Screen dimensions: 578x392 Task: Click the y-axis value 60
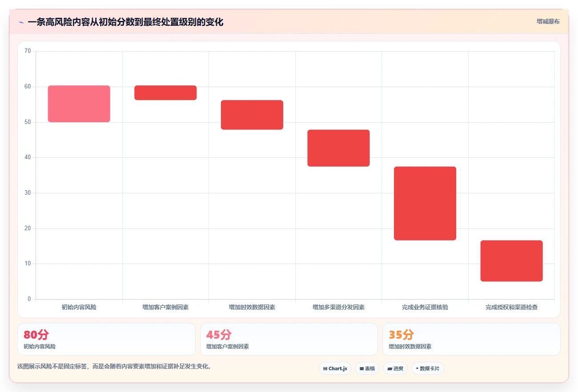[x=28, y=87]
